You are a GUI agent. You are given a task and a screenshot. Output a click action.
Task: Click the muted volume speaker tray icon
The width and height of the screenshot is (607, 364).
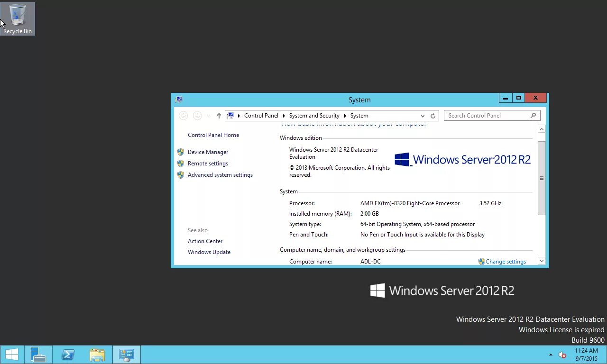(562, 355)
